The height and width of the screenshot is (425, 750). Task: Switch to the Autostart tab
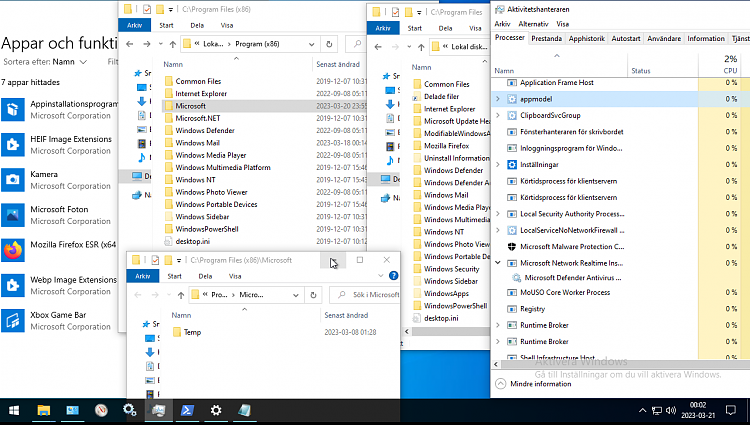(x=626, y=39)
